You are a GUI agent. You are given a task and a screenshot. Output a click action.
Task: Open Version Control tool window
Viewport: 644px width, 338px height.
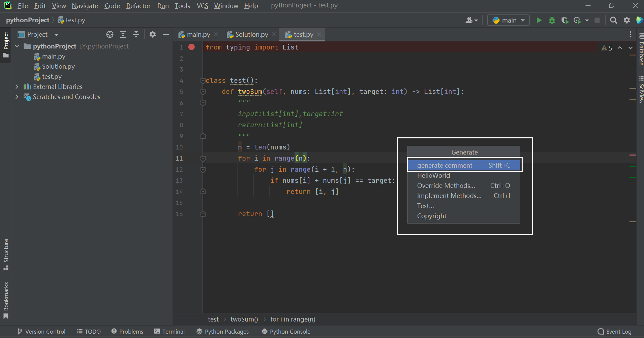tap(41, 332)
